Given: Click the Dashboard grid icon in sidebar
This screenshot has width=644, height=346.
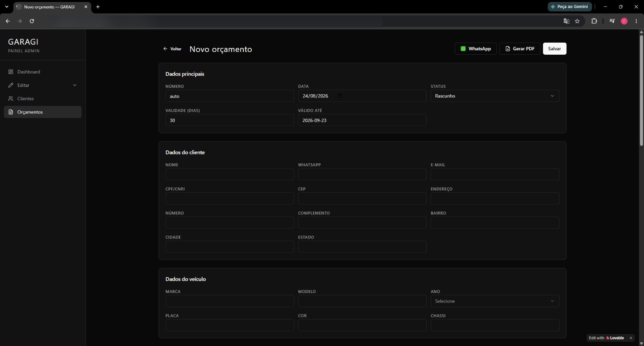Looking at the screenshot, I should point(11,72).
